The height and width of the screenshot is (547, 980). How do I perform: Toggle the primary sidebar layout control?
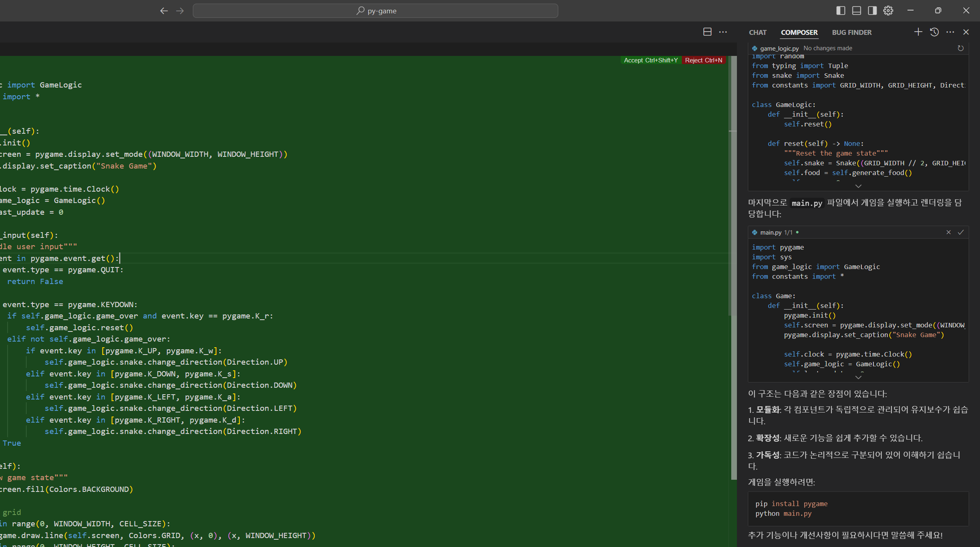pyautogui.click(x=841, y=11)
